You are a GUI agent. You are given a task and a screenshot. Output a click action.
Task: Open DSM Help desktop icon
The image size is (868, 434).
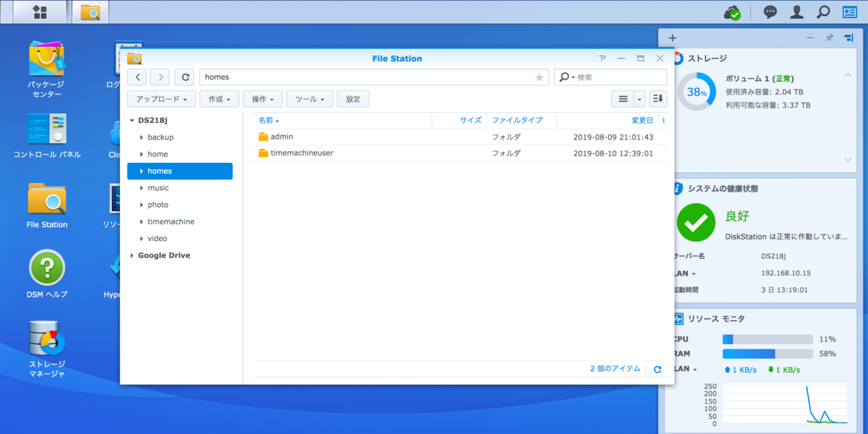click(x=47, y=274)
